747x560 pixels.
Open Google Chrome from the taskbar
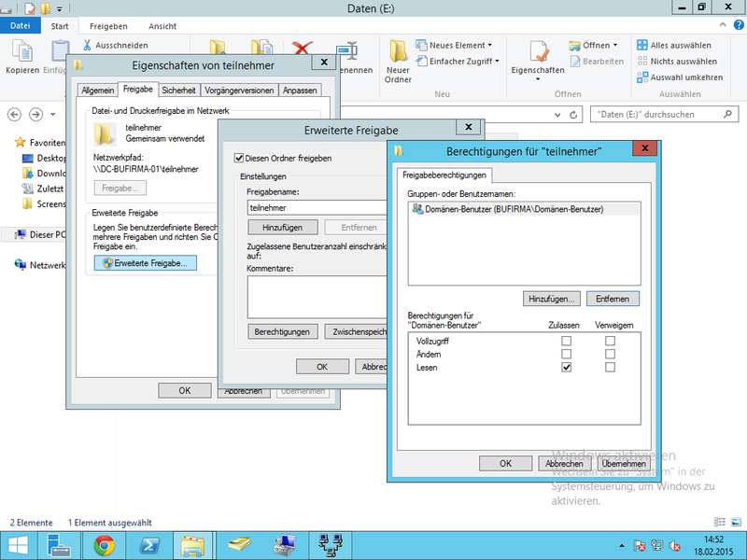[105, 545]
